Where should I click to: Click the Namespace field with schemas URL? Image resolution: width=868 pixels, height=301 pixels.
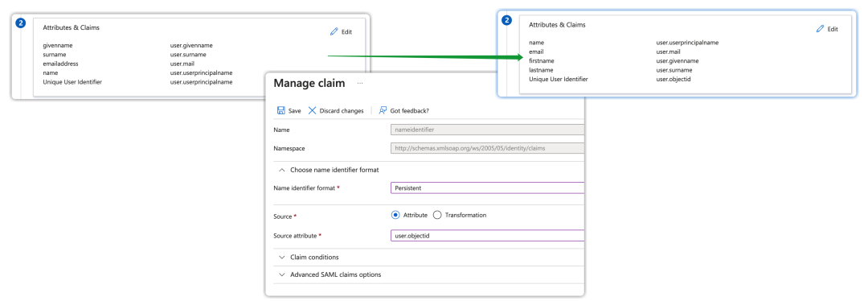pyautogui.click(x=488, y=148)
